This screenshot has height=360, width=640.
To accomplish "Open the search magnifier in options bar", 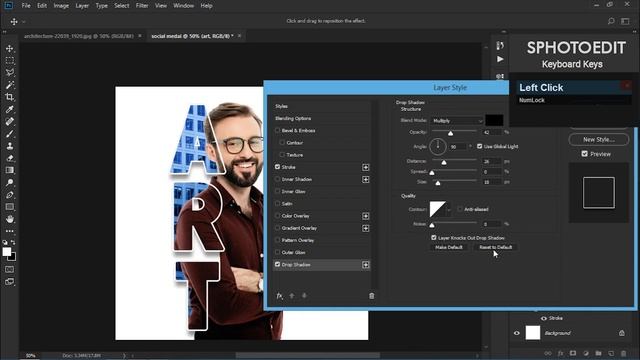I will click(x=611, y=21).
